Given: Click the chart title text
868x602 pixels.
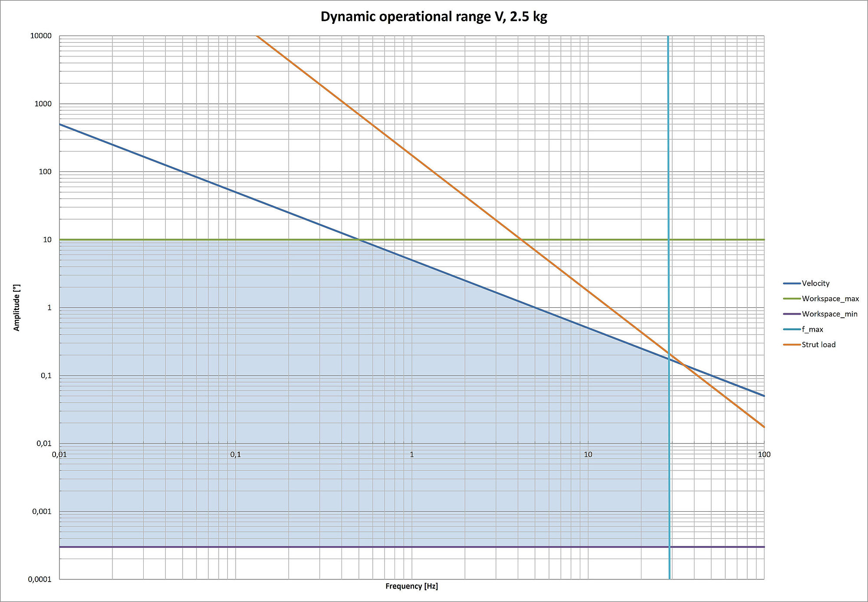Looking at the screenshot, I should click(x=434, y=16).
